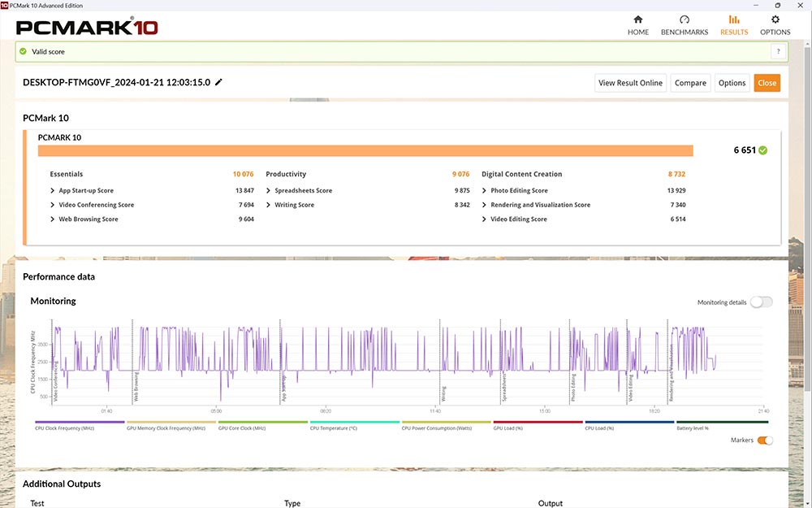Image resolution: width=812 pixels, height=508 pixels.
Task: Turn off the Markers toggle
Action: click(765, 440)
